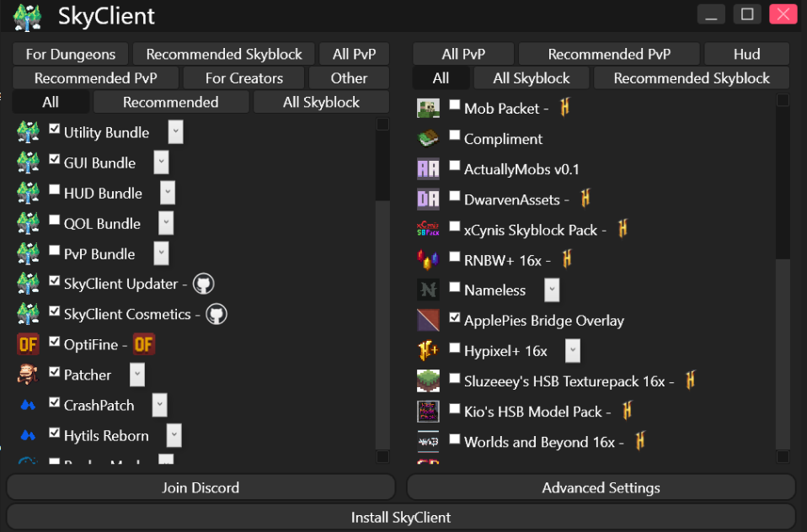
Task: Click Join Discord
Action: tap(200, 487)
